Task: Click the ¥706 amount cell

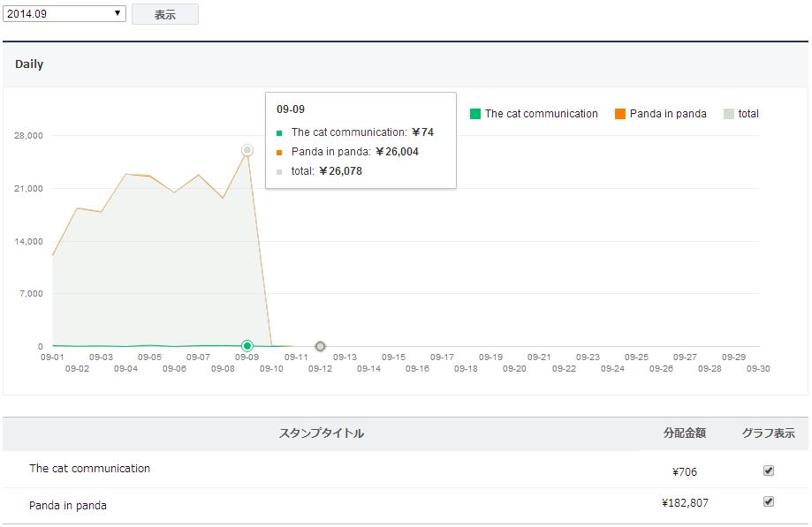Action: pos(684,471)
